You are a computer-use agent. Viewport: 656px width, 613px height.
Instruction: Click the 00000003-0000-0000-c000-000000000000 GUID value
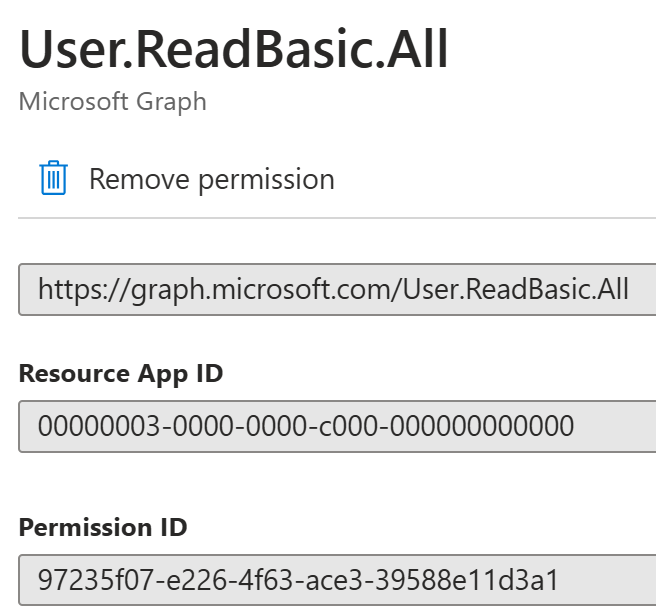(306, 426)
